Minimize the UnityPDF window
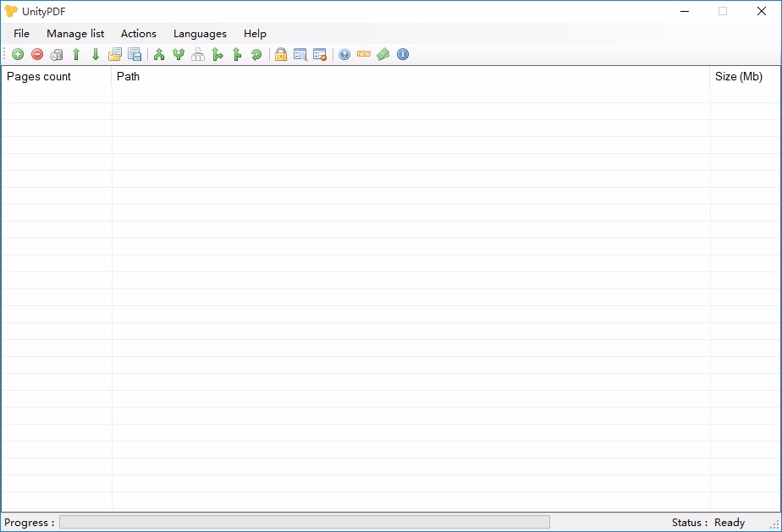Image resolution: width=782 pixels, height=532 pixels. coord(685,11)
